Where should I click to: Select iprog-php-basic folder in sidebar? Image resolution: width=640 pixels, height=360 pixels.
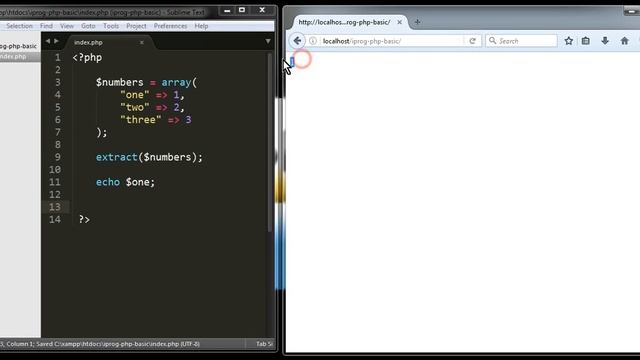pos(18,46)
